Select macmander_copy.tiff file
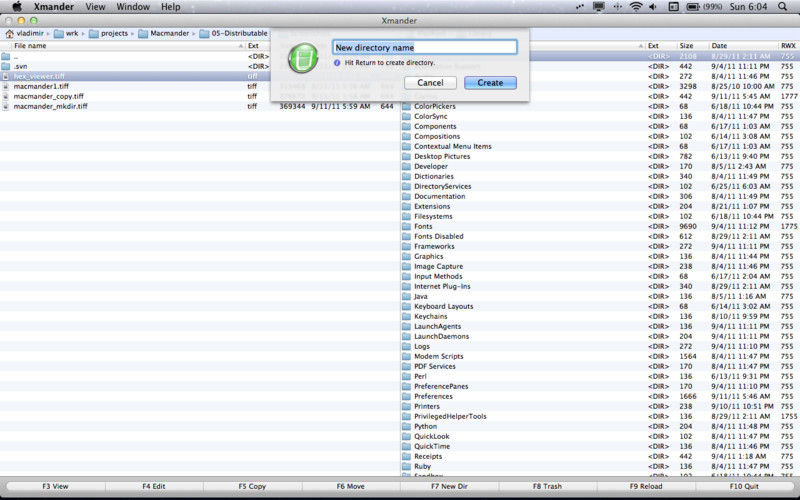Image resolution: width=800 pixels, height=500 pixels. (135, 96)
